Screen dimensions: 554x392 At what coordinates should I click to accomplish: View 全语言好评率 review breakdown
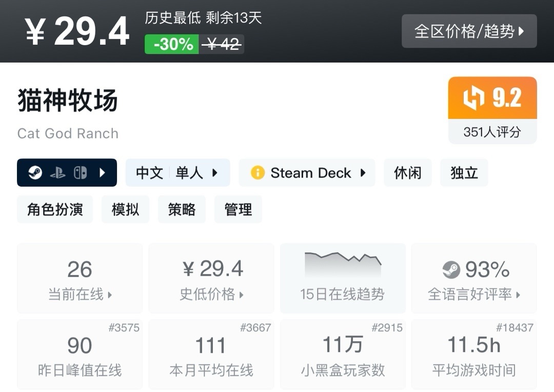(x=474, y=279)
